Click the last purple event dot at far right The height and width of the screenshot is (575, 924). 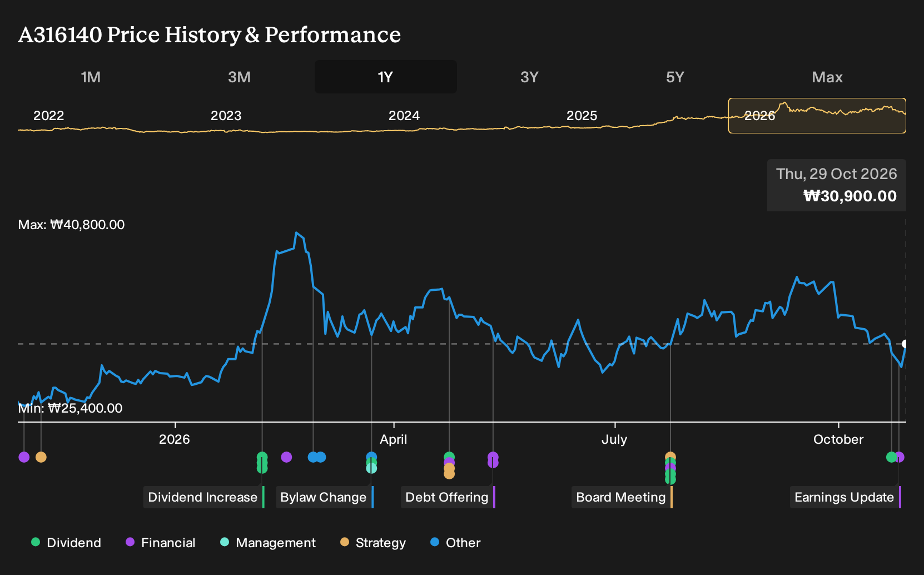[900, 457]
